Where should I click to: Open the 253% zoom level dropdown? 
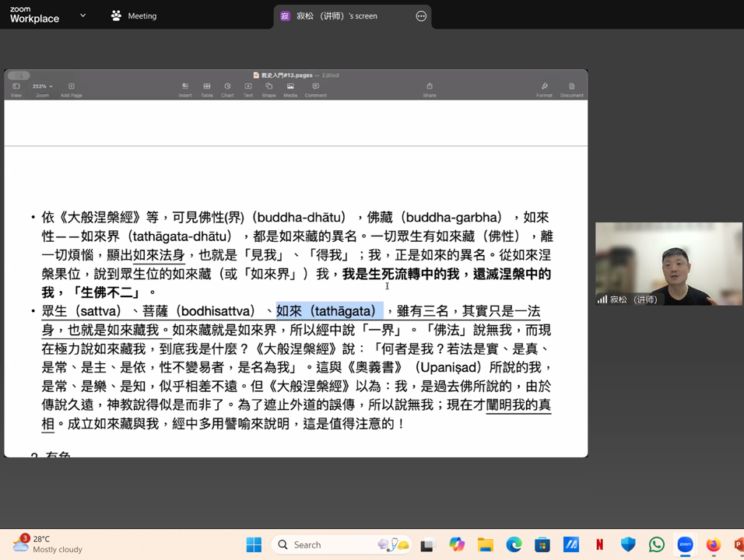(x=42, y=86)
